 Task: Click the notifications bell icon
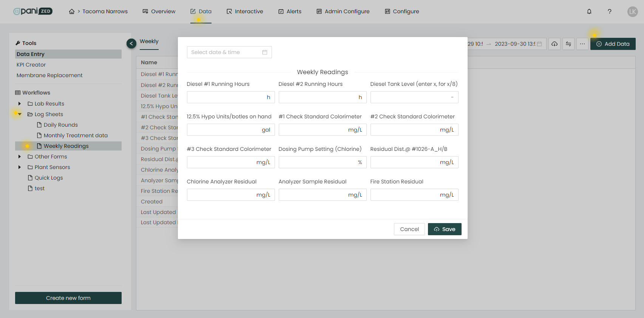pyautogui.click(x=589, y=11)
